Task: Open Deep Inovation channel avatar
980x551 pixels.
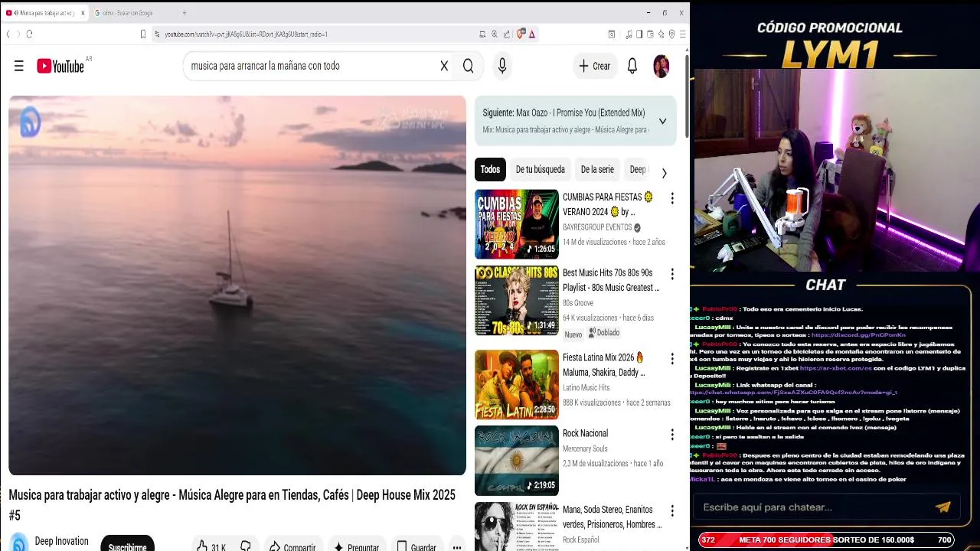Action: point(19,543)
